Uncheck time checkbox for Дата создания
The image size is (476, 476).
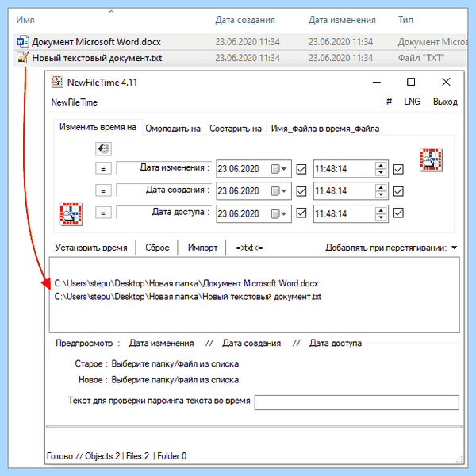pyautogui.click(x=398, y=191)
